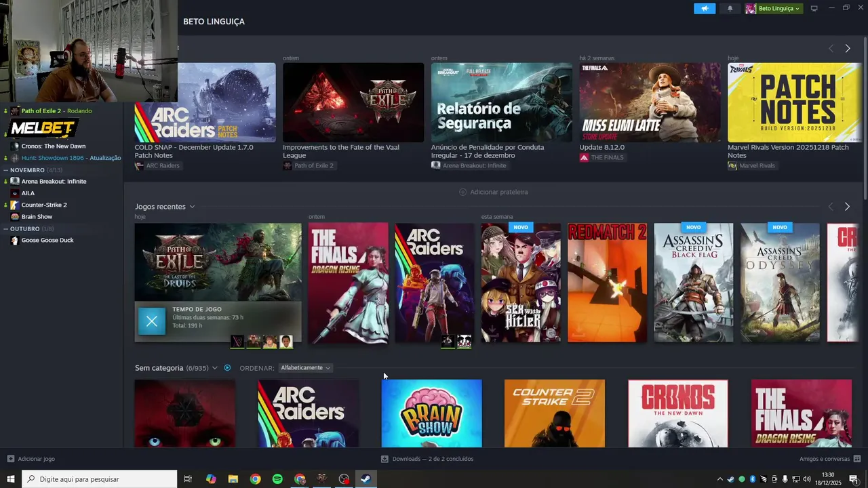Open Steam taskbar icon
Screen dimensions: 868x488
click(x=366, y=479)
